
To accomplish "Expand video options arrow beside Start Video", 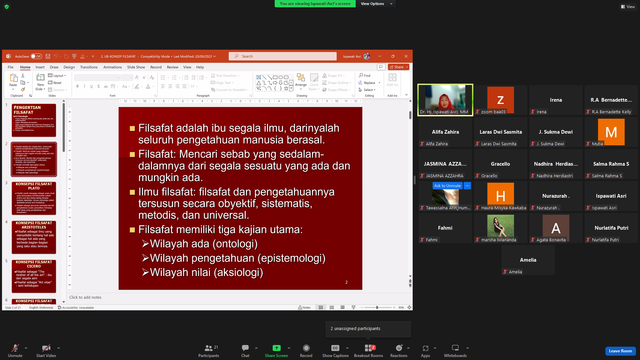I will tap(58, 348).
